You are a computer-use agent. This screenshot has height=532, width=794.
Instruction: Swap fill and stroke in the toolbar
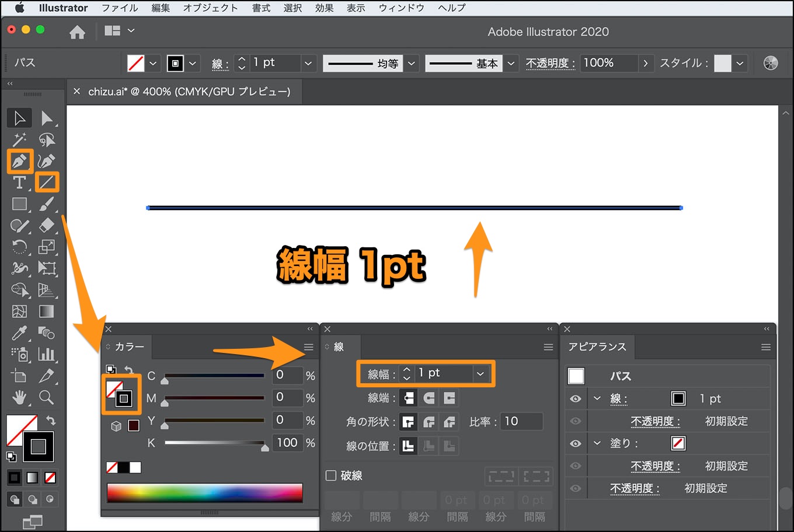click(x=51, y=421)
